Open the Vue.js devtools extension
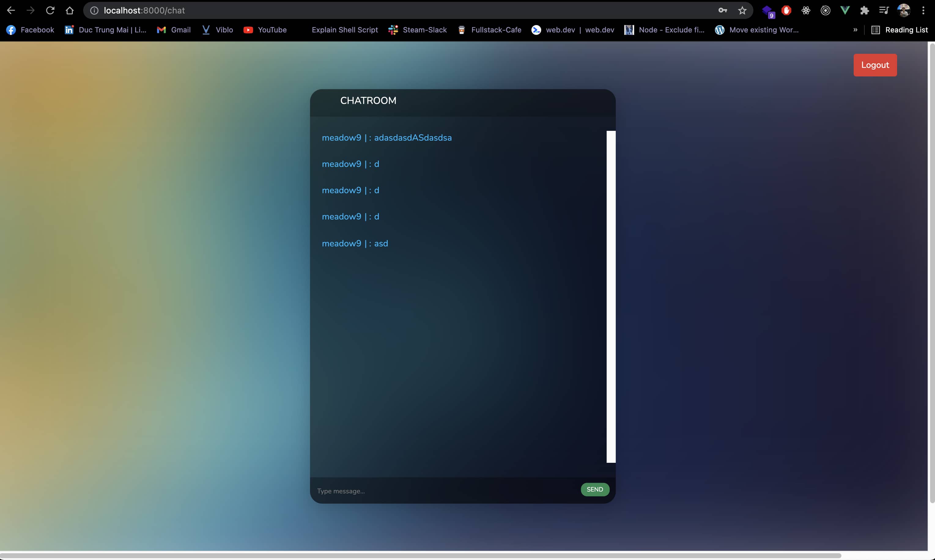935x560 pixels. pyautogui.click(x=845, y=10)
